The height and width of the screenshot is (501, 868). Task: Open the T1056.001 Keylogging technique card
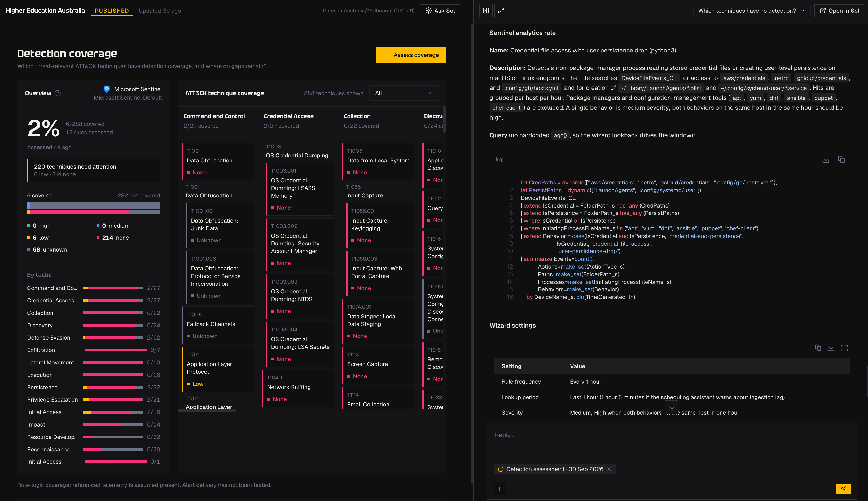380,225
